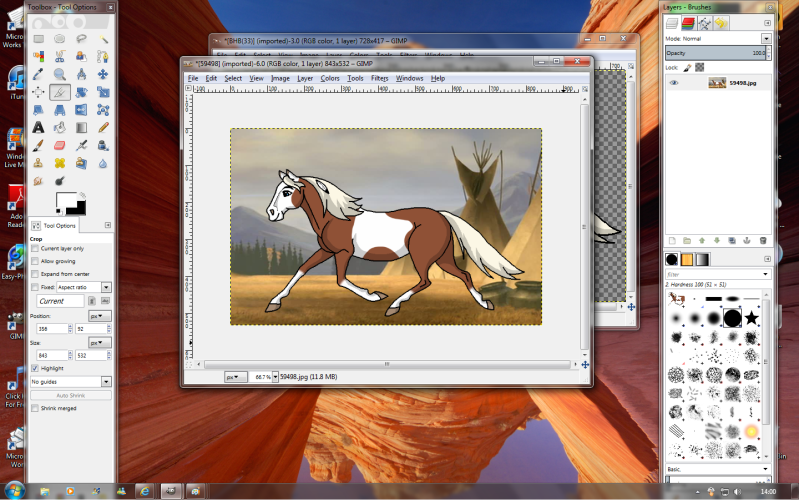The image size is (799, 504).
Task: Select the Paths tool
Action: coord(103,57)
